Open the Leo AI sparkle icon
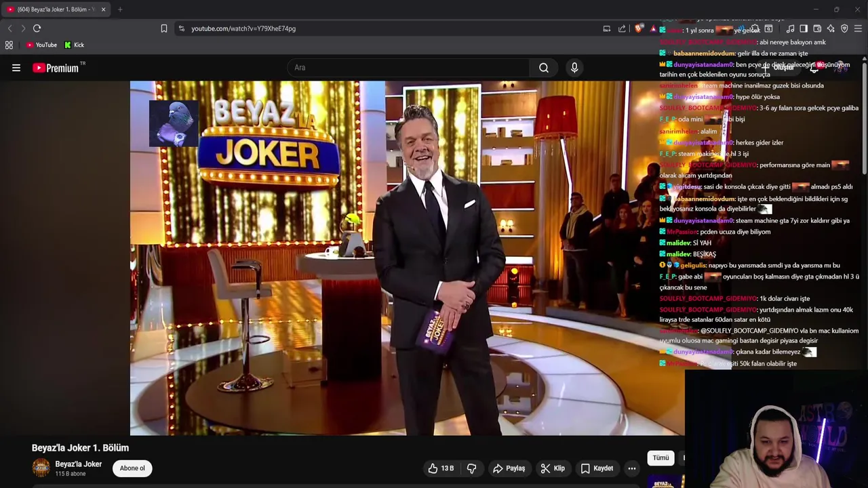This screenshot has width=868, height=488. [x=831, y=28]
